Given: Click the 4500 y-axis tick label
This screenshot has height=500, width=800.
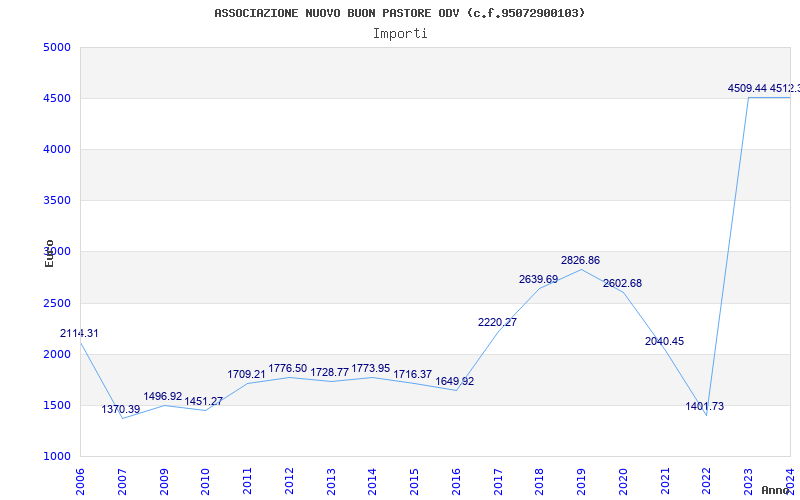Looking at the screenshot, I should [57, 98].
